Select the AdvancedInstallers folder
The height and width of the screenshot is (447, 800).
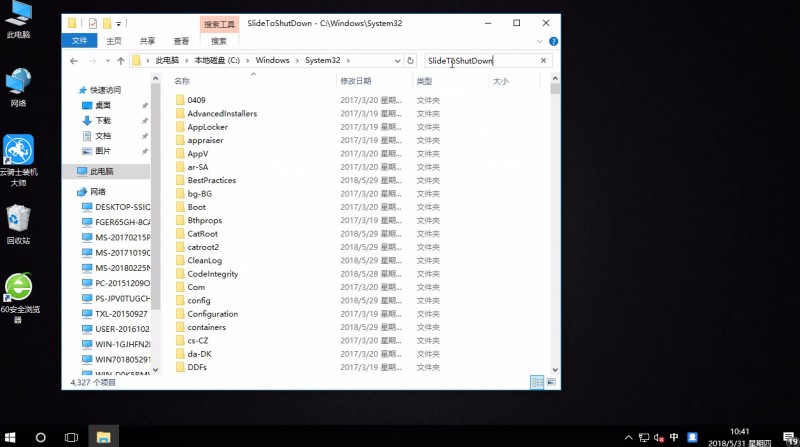(x=222, y=113)
